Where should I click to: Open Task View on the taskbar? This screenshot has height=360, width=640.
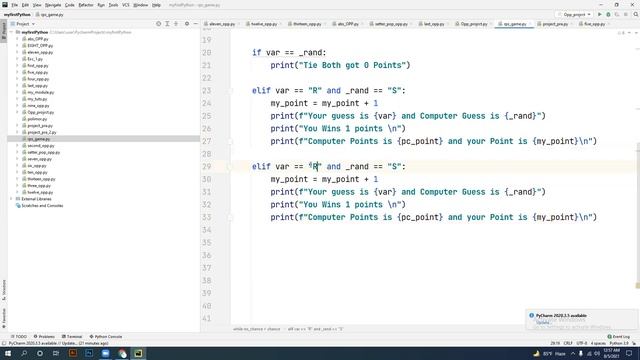56,353
